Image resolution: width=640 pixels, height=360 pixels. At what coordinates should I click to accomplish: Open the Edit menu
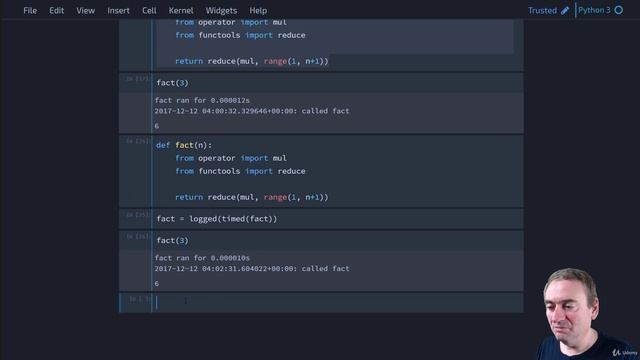coord(56,11)
